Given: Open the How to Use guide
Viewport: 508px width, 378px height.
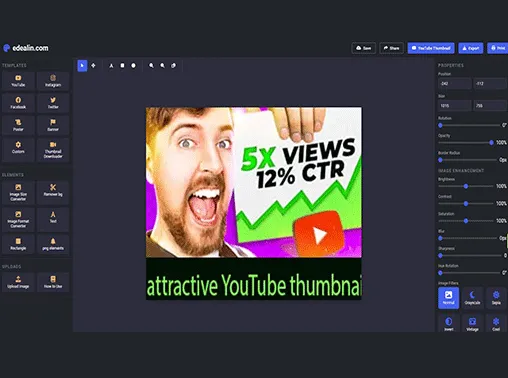Looking at the screenshot, I should [x=53, y=282].
